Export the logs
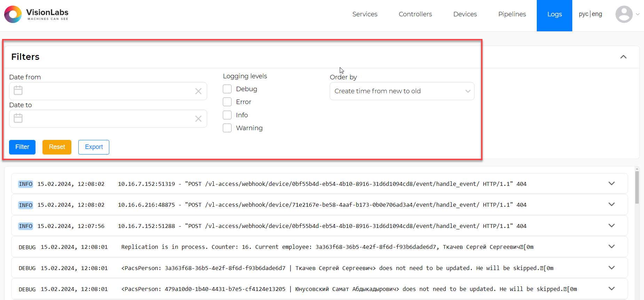 (94, 147)
